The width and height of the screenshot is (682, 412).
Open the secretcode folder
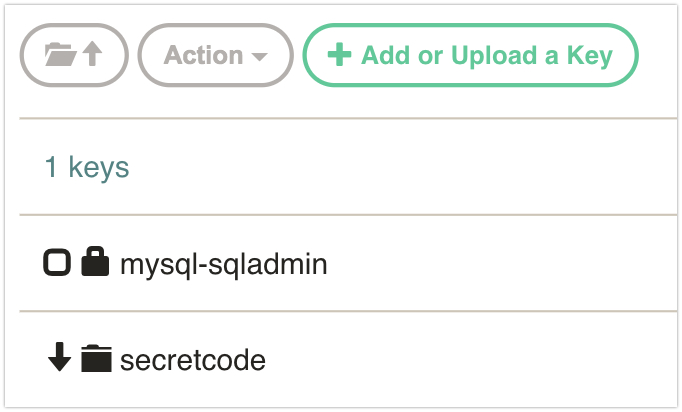coord(193,360)
